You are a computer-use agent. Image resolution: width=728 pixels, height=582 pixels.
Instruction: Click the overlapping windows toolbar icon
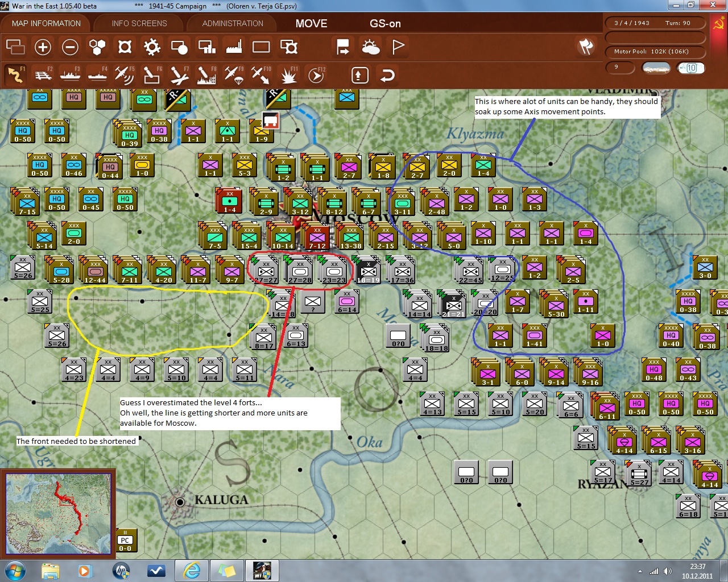15,47
